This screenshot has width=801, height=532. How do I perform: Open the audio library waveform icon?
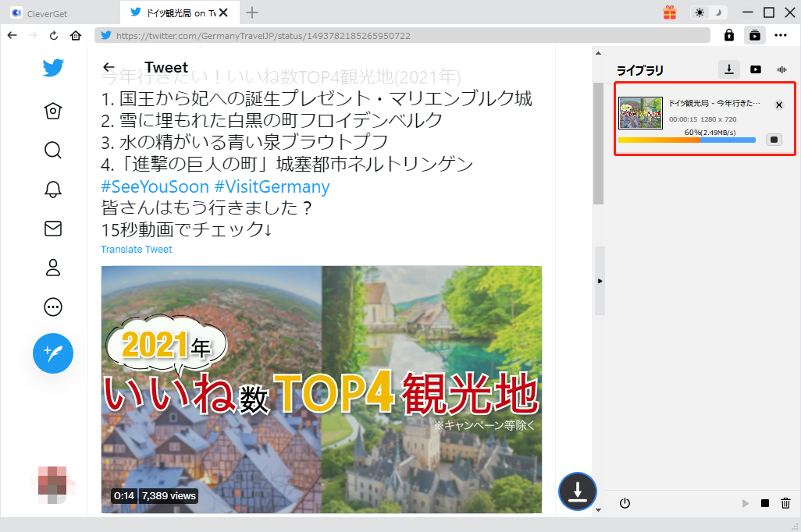tap(782, 69)
